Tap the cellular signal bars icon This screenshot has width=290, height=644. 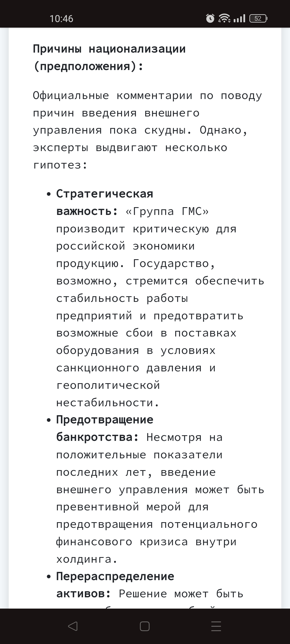click(240, 18)
